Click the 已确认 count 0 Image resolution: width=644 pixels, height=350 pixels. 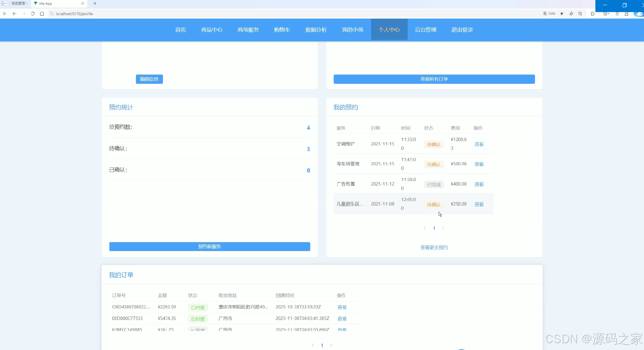pyautogui.click(x=308, y=170)
